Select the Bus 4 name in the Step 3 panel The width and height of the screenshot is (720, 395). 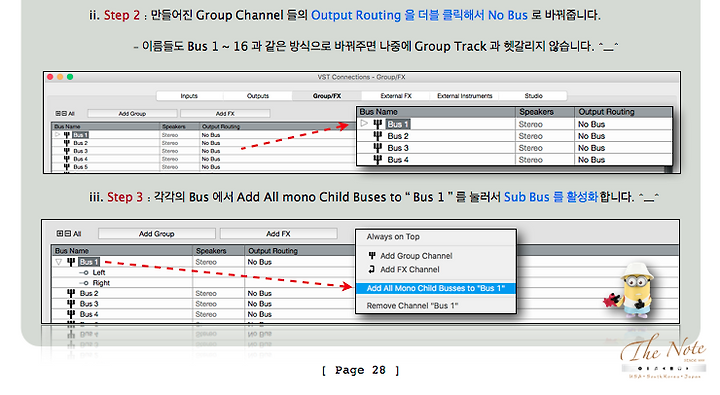(x=89, y=314)
